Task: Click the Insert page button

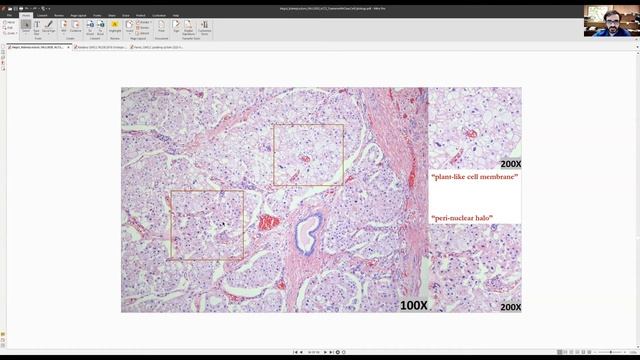Action: click(129, 27)
